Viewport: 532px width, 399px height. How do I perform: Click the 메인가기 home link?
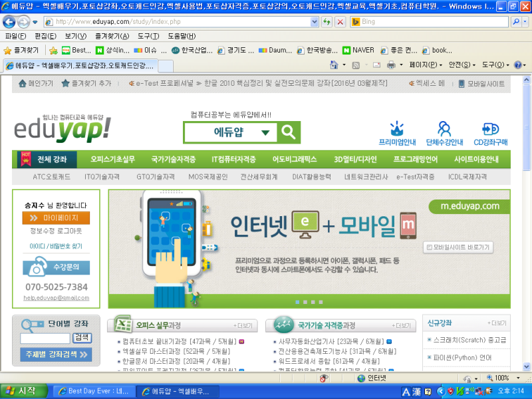[x=36, y=84]
